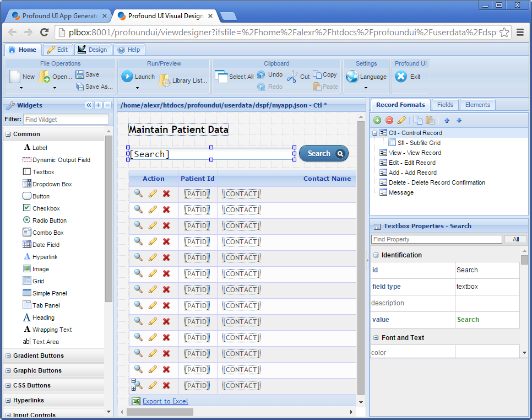The height and width of the screenshot is (420, 532).
Task: Click the Save disk icon
Action: tap(80, 74)
